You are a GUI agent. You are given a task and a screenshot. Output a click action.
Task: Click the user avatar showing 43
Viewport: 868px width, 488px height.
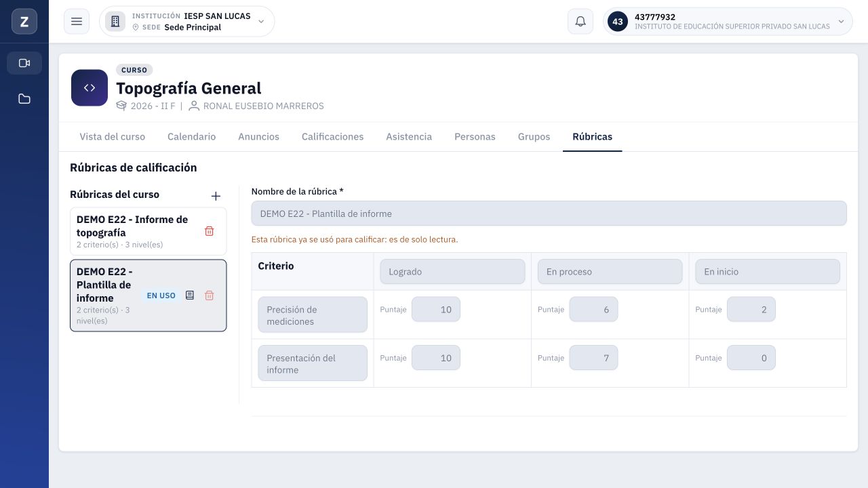pyautogui.click(x=618, y=22)
